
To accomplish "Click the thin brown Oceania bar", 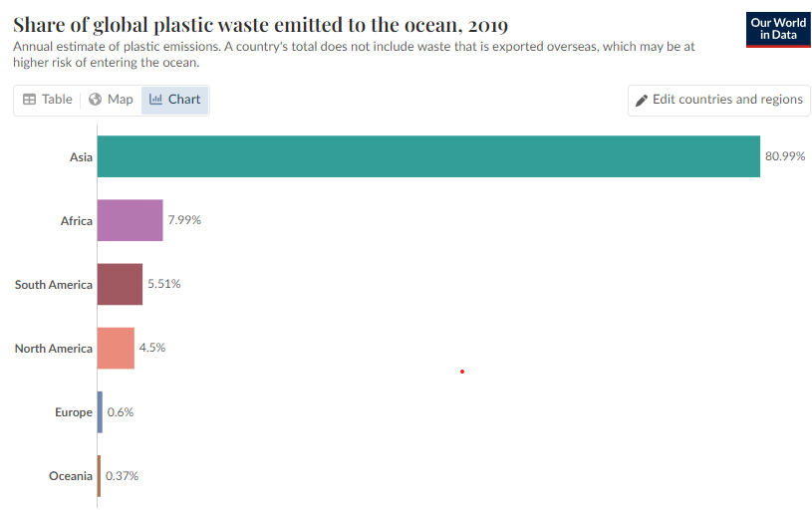I will coord(99,476).
